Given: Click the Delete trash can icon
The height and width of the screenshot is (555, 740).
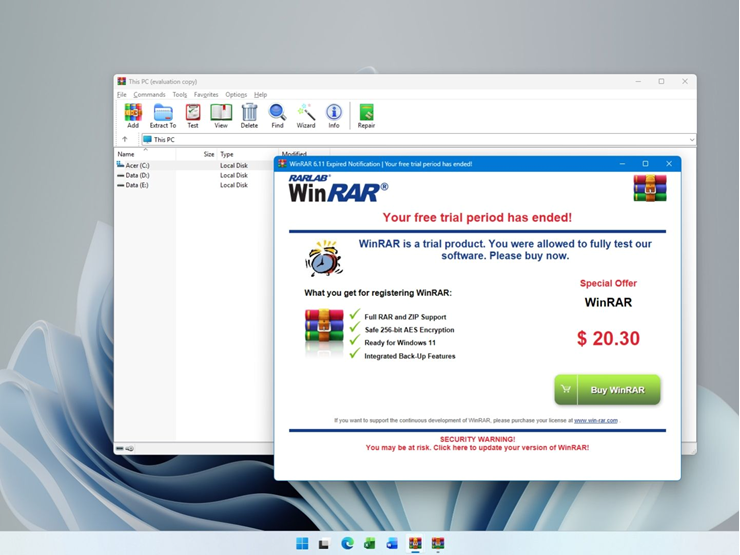Looking at the screenshot, I should point(249,116).
